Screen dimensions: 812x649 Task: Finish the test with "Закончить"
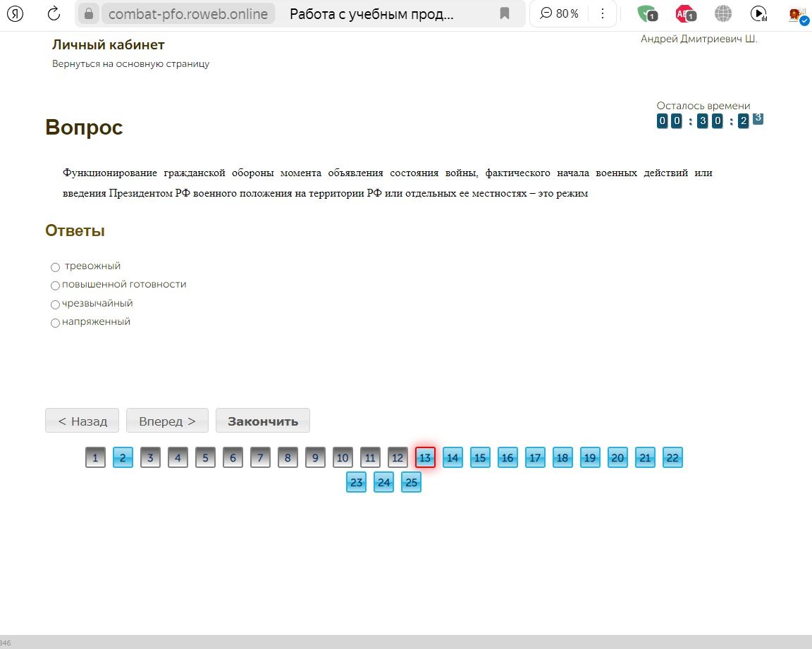(263, 421)
